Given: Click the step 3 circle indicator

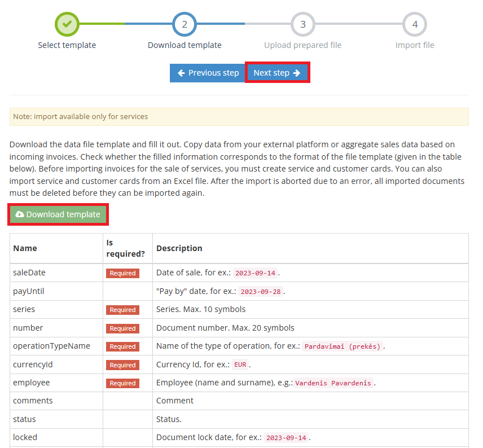Looking at the screenshot, I should (302, 24).
